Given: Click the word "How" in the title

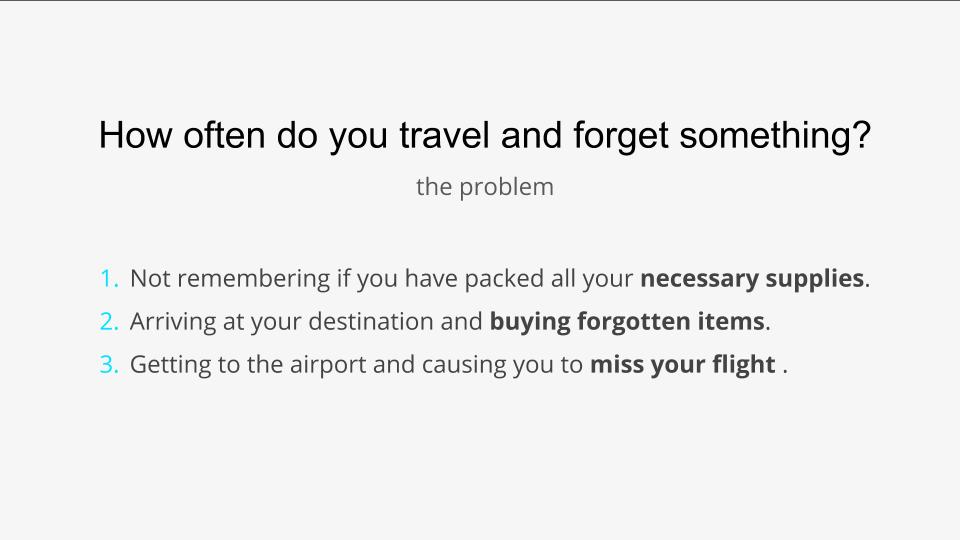Looking at the screenshot, I should [135, 135].
